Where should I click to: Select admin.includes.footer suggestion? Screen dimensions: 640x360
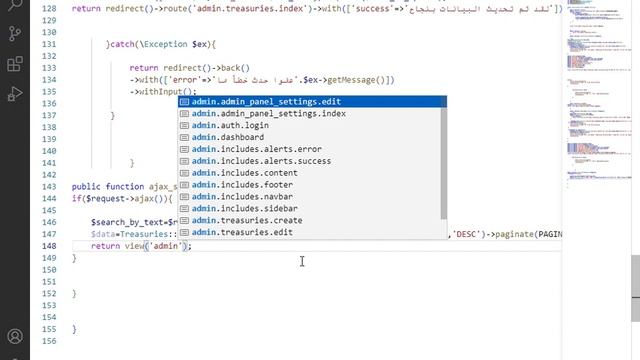tap(309, 184)
